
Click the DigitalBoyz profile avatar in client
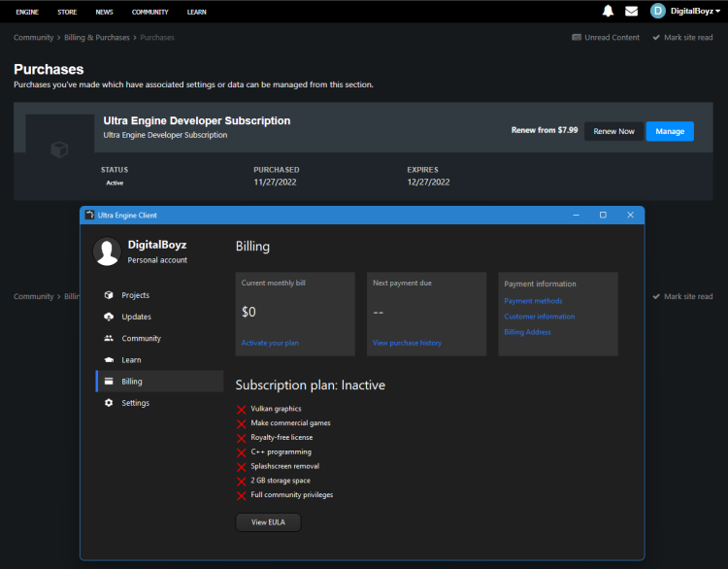click(107, 251)
